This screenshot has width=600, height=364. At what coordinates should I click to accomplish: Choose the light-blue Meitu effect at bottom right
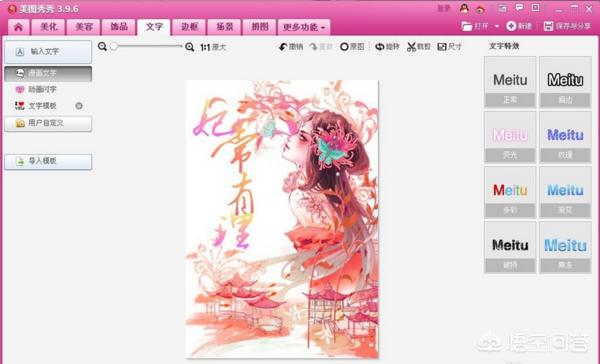565,247
